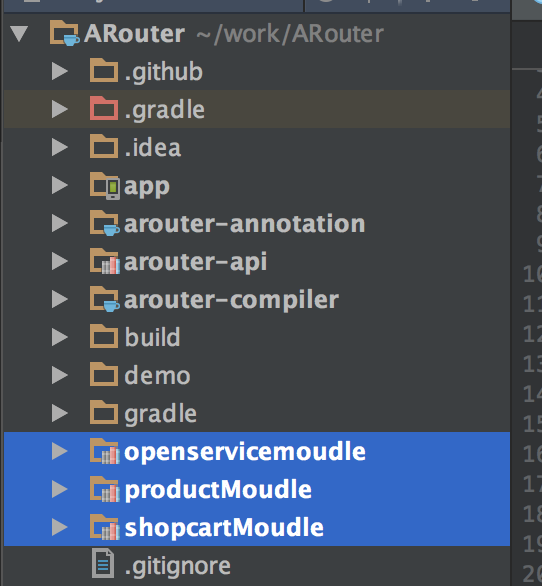This screenshot has width=542, height=586.
Task: Expand the build folder arrow
Action: point(59,337)
